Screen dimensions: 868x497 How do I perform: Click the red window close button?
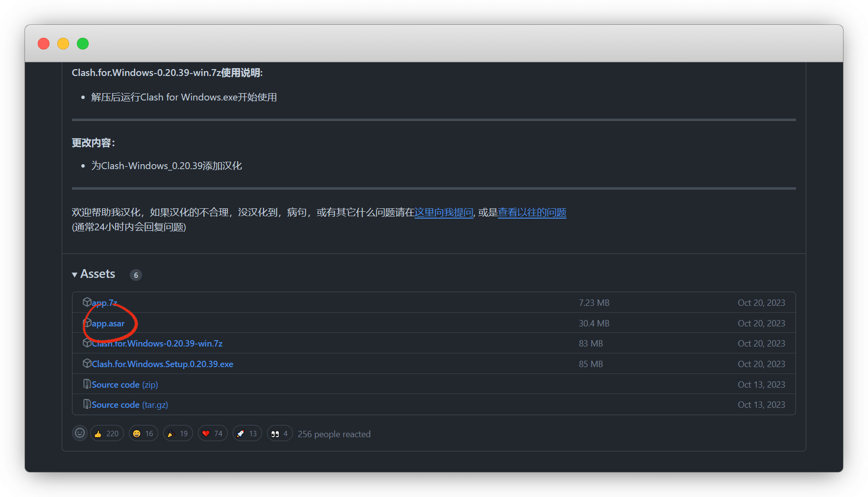(44, 44)
